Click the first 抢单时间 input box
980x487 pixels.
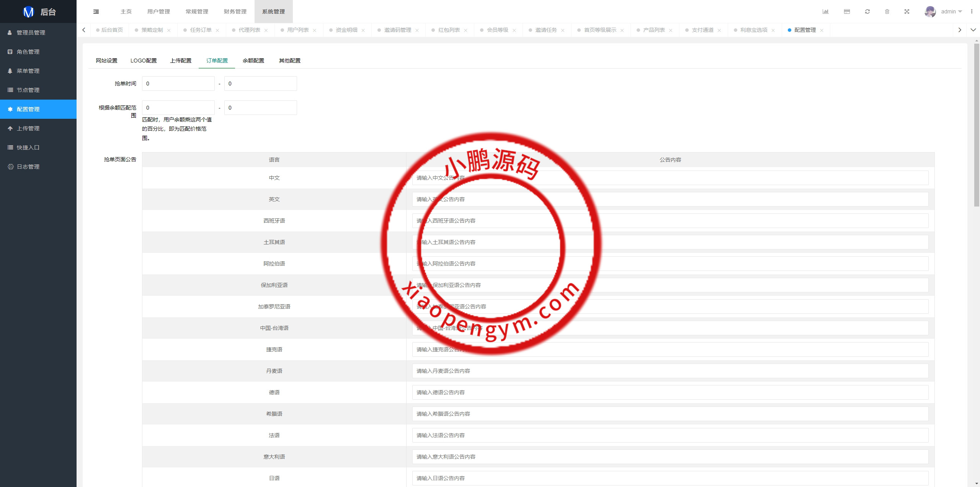coord(178,84)
